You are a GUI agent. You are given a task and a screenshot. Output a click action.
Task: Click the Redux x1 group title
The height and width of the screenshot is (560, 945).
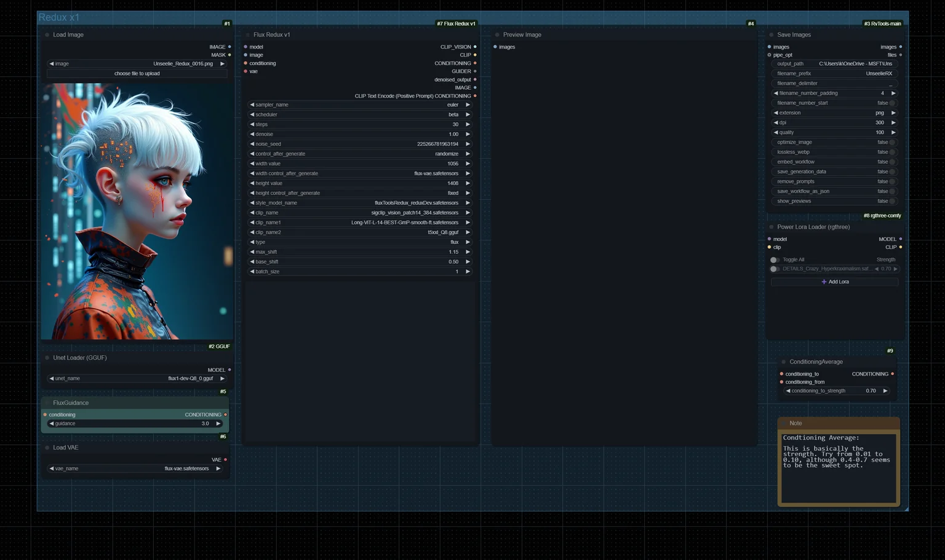tap(59, 18)
